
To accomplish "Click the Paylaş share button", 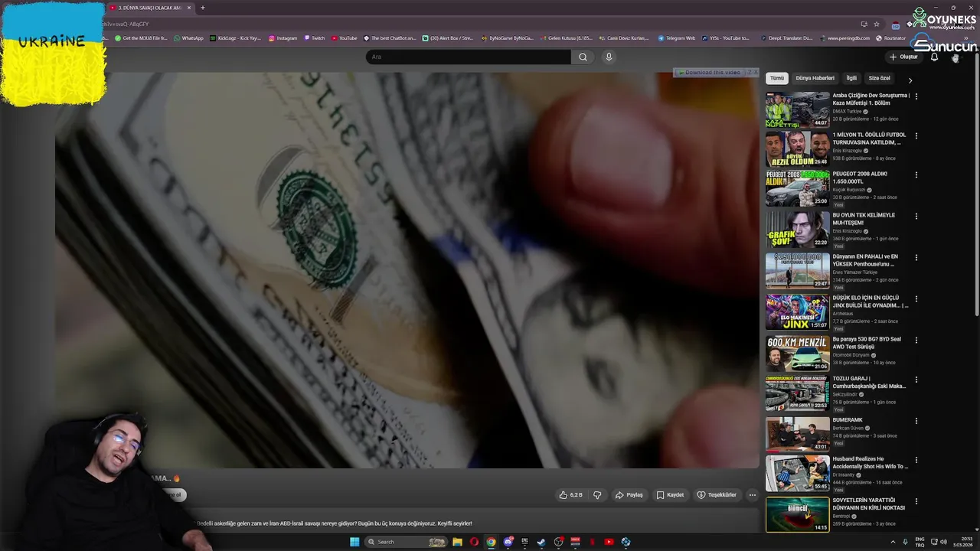I will [629, 495].
